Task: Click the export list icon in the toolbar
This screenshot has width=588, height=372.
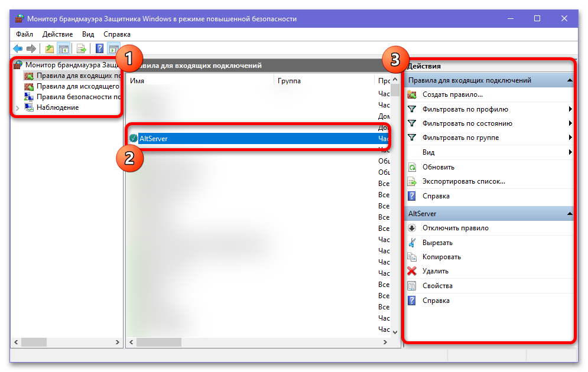Action: click(82, 48)
